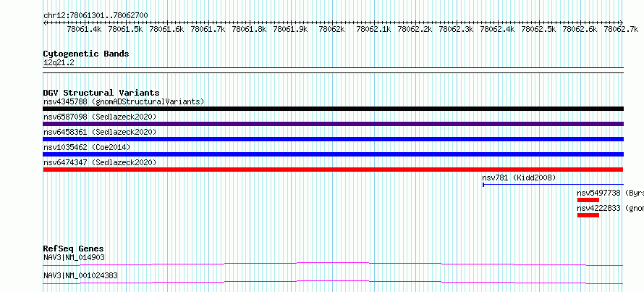Click the 78061.9k ruler tick label
Screen dimensions: 644x292
pyautogui.click(x=290, y=30)
